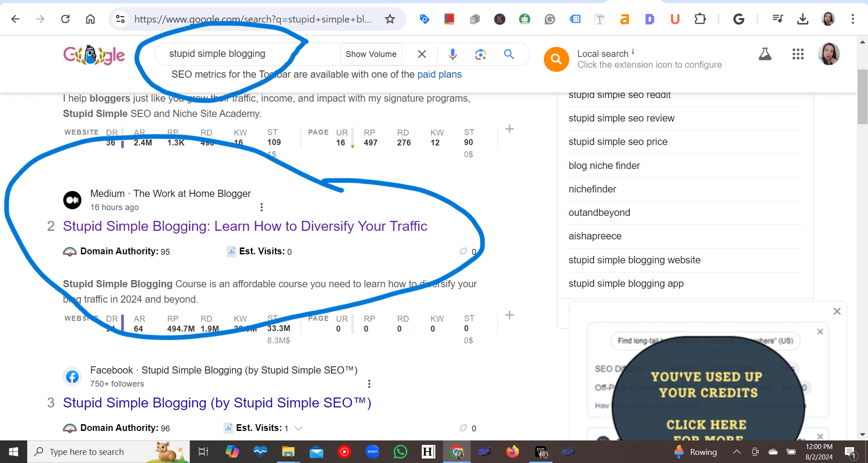Open Stupid Simple Blogging Diversify Traffic result
This screenshot has height=463, width=868.
click(245, 226)
